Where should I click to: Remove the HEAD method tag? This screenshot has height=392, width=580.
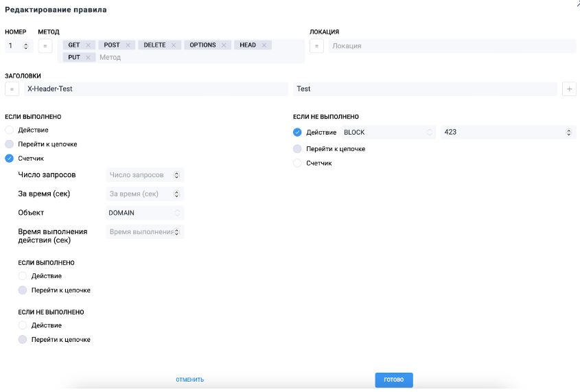point(264,45)
